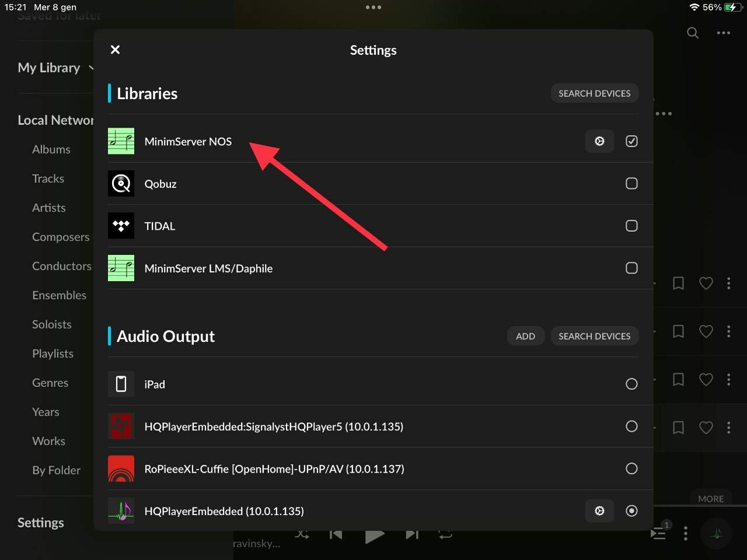Select iPad as audio output

(x=631, y=384)
